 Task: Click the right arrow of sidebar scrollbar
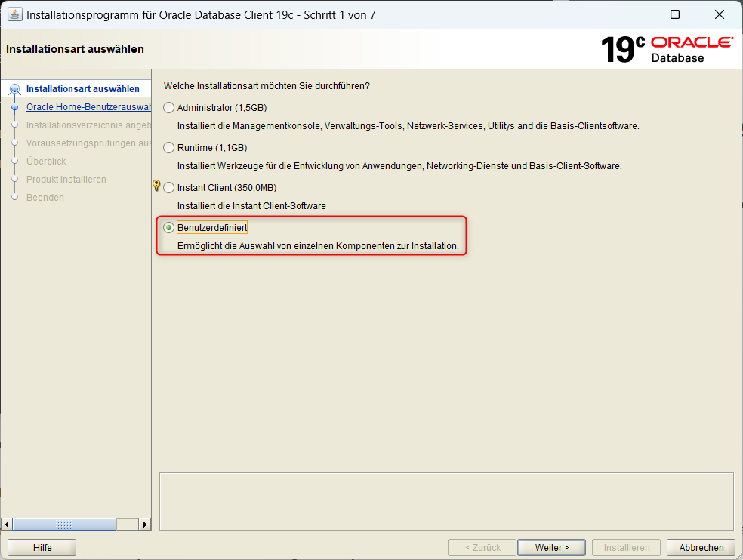point(146,525)
